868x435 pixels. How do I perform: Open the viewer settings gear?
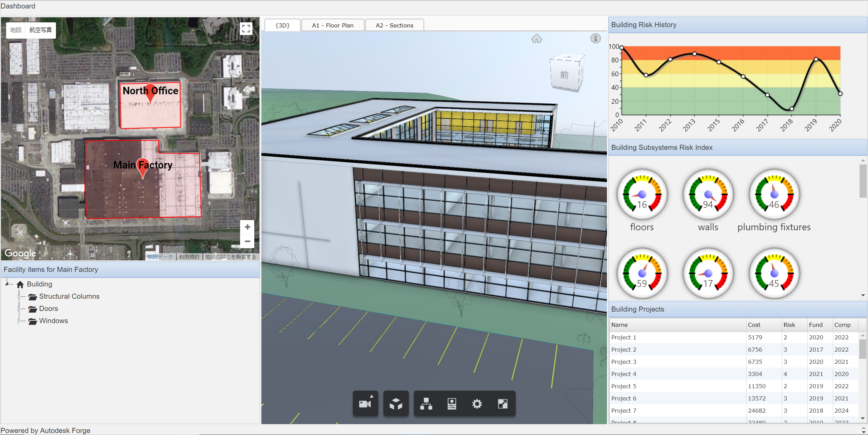pos(477,403)
